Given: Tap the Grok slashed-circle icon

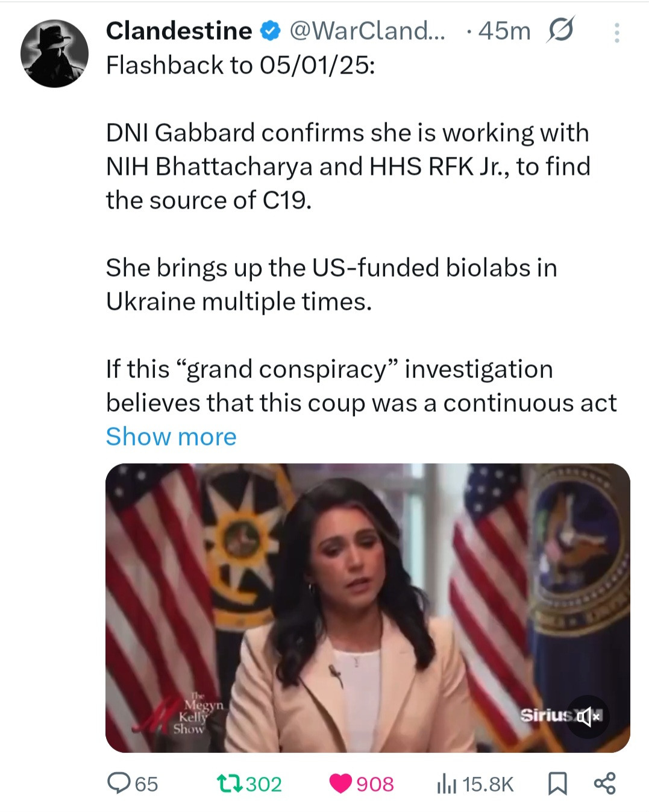Looking at the screenshot, I should click(x=559, y=30).
